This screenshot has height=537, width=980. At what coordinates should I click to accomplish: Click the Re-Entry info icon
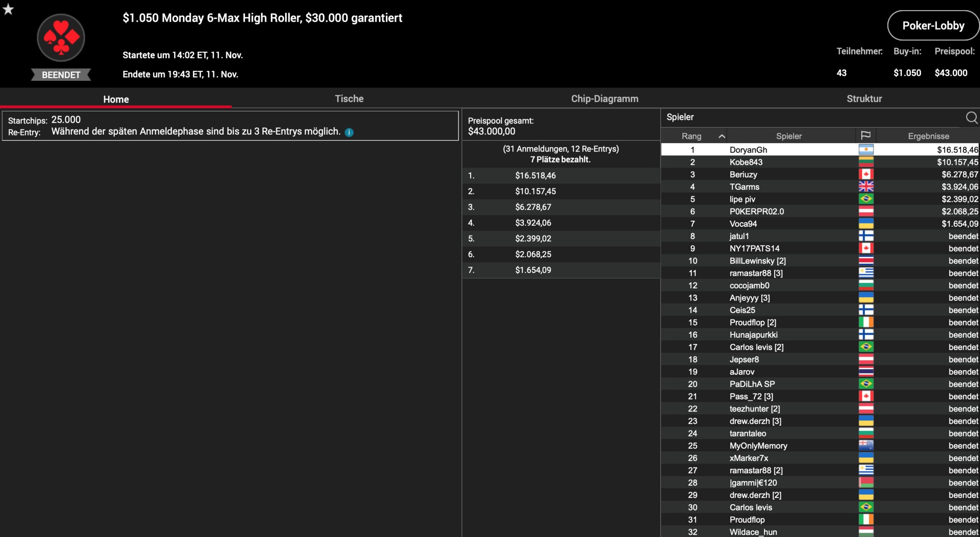(349, 132)
